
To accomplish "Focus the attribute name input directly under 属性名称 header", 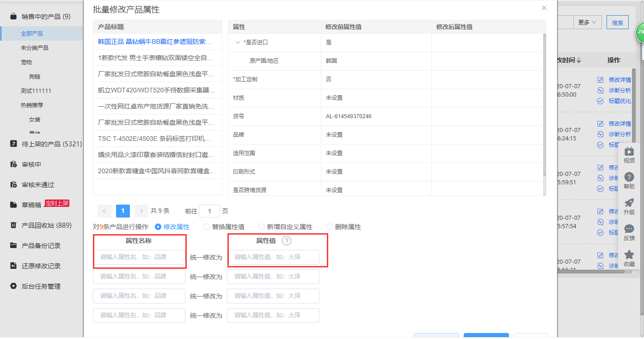I will tap(139, 257).
